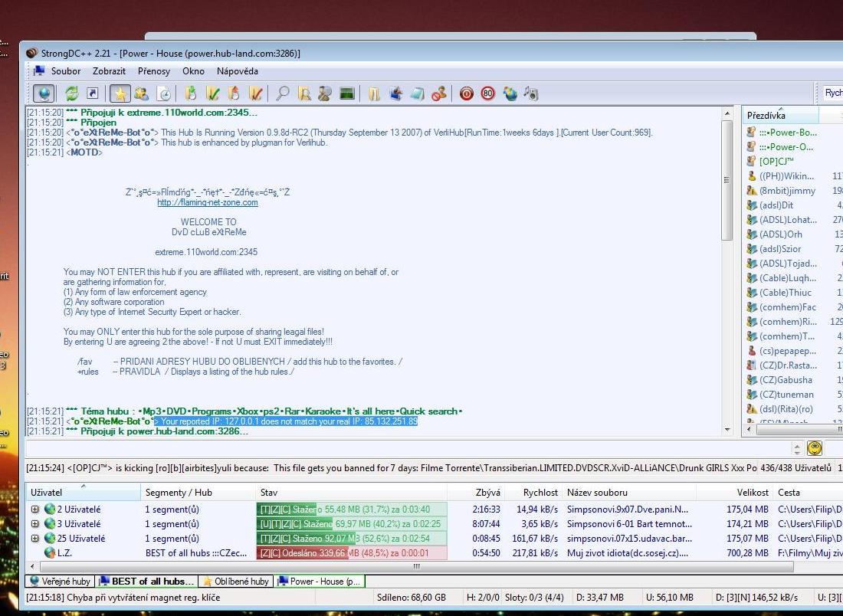
Task: Sort transfers by Rychlost column header
Action: tap(540, 493)
